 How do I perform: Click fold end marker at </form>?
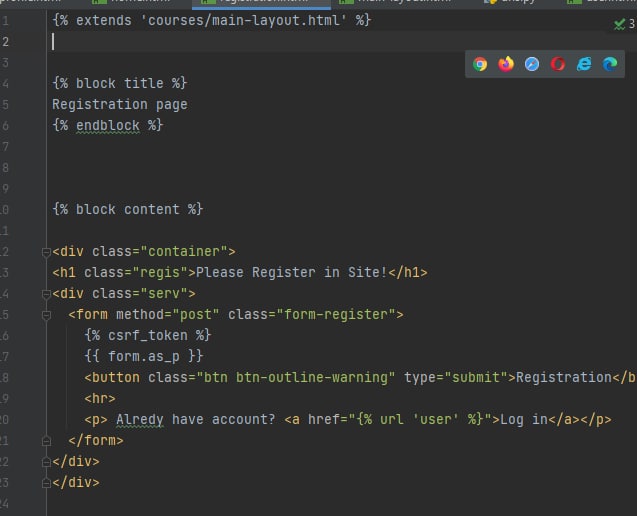pos(46,441)
